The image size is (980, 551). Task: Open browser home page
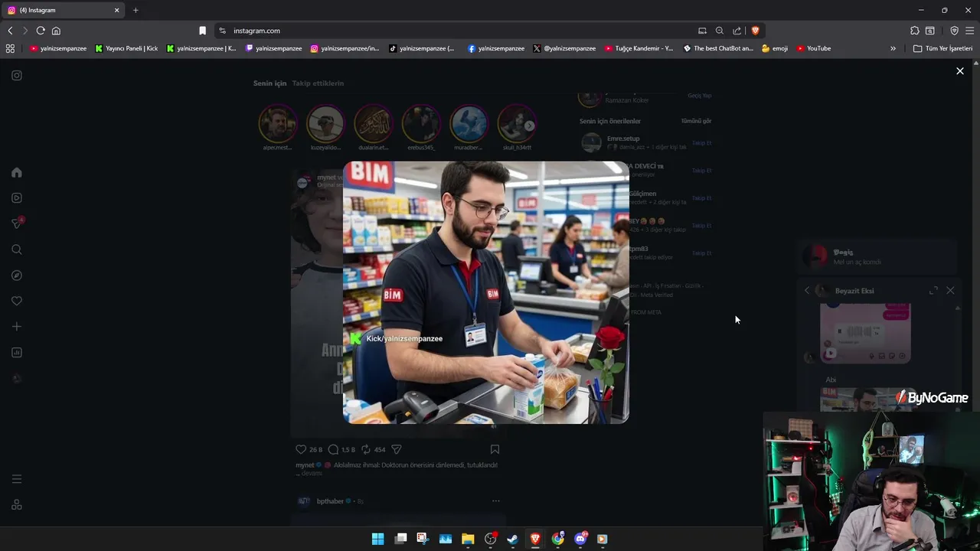pyautogui.click(x=56, y=31)
